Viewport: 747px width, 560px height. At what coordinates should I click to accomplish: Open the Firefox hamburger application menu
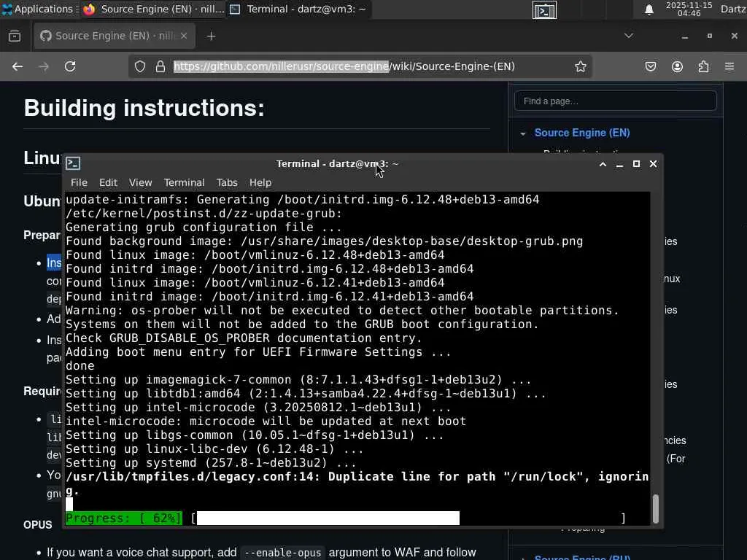[x=729, y=66]
